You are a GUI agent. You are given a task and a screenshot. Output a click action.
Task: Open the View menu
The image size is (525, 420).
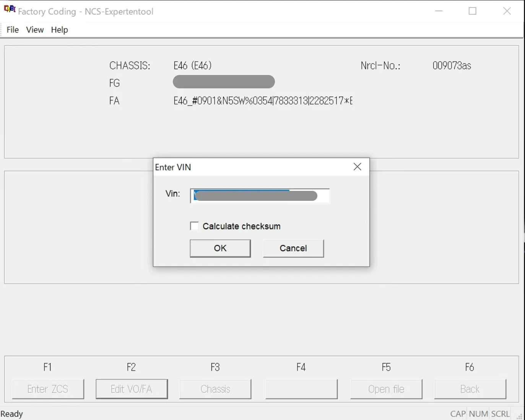(x=35, y=30)
